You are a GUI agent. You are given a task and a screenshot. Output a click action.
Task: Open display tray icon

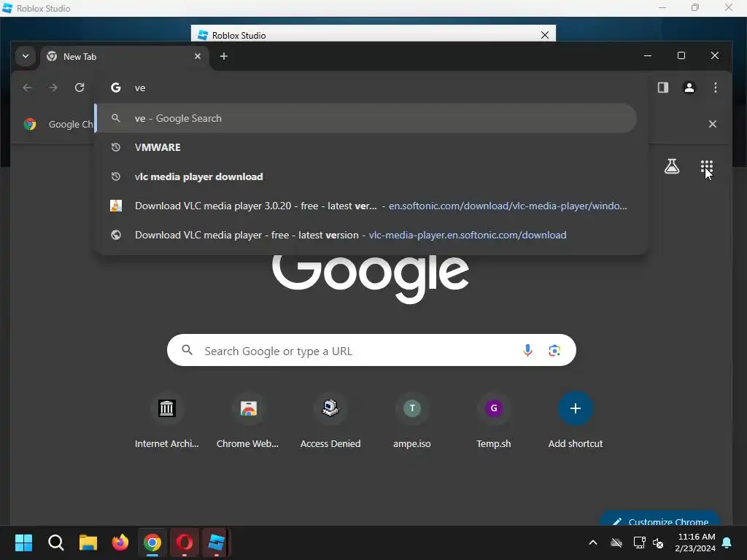tap(639, 542)
